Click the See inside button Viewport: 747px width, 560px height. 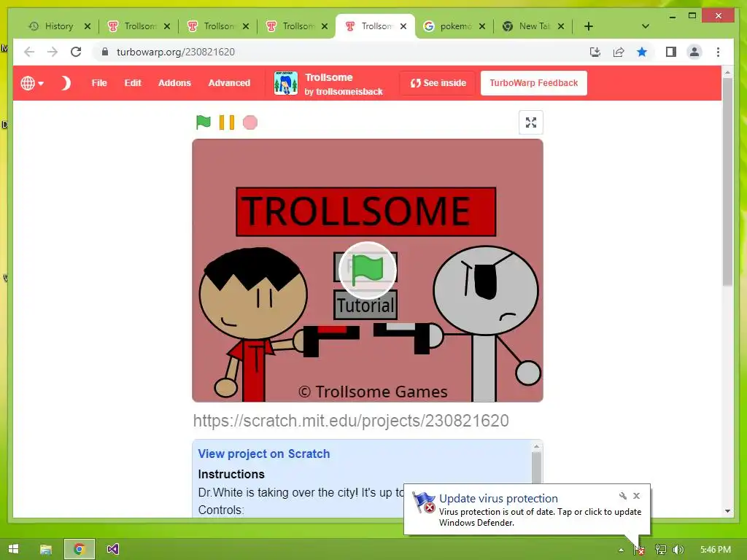(438, 83)
